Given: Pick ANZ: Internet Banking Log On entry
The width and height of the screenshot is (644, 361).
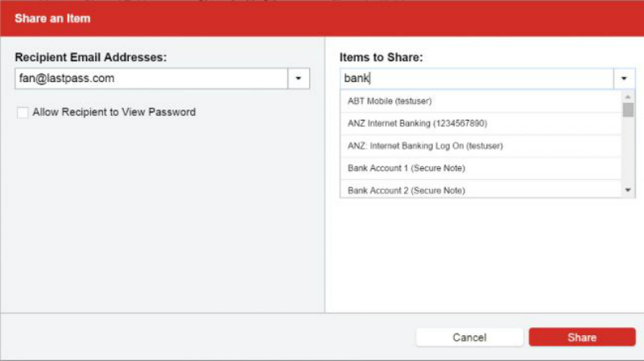Looking at the screenshot, I should [424, 146].
